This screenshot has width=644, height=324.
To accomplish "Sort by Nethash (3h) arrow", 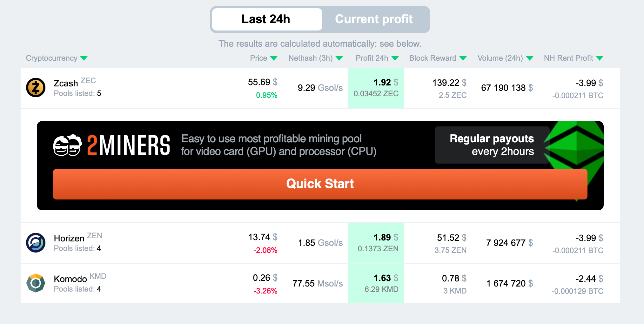I will [x=339, y=58].
